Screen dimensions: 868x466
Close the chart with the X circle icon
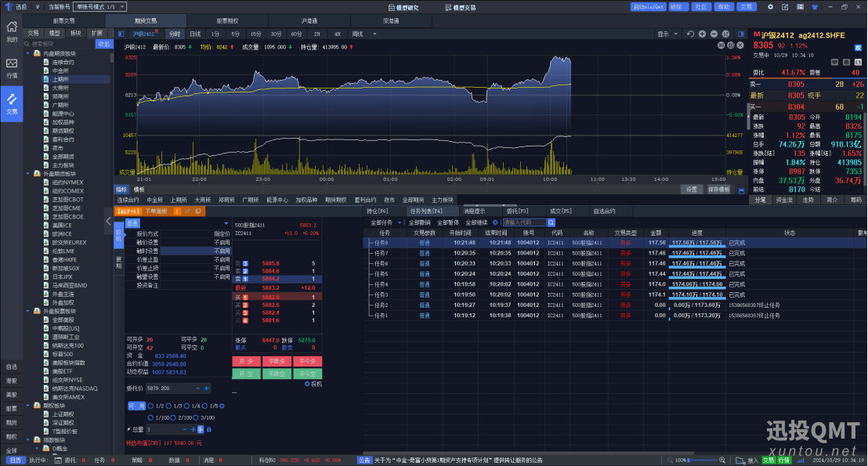pos(740,45)
